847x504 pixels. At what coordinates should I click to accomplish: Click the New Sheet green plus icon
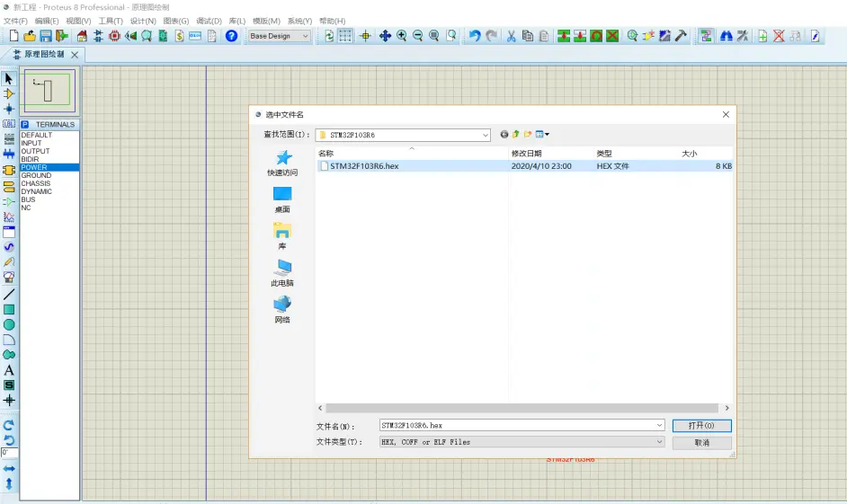click(x=762, y=36)
